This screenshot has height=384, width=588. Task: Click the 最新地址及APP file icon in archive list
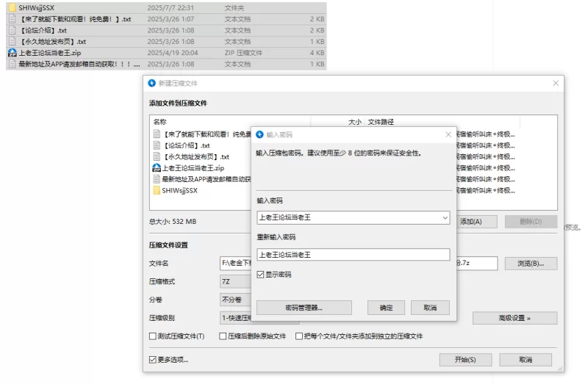tap(157, 179)
